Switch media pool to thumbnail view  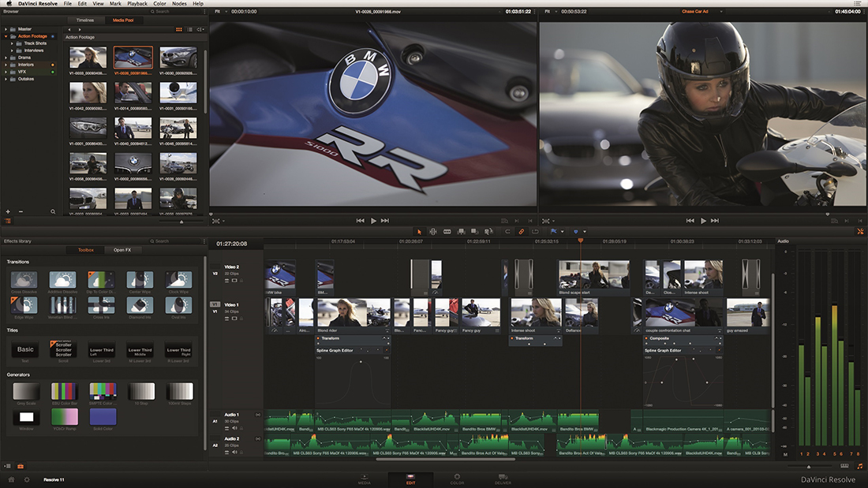(x=179, y=29)
